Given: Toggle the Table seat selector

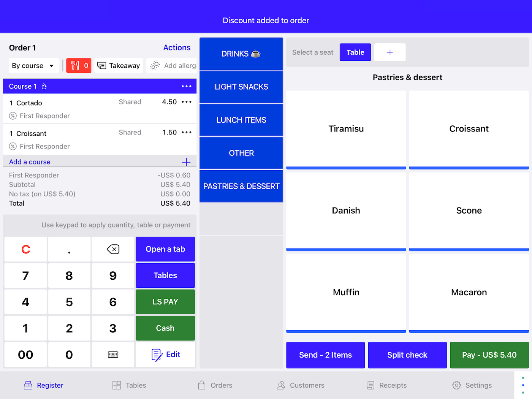Looking at the screenshot, I should pos(355,52).
